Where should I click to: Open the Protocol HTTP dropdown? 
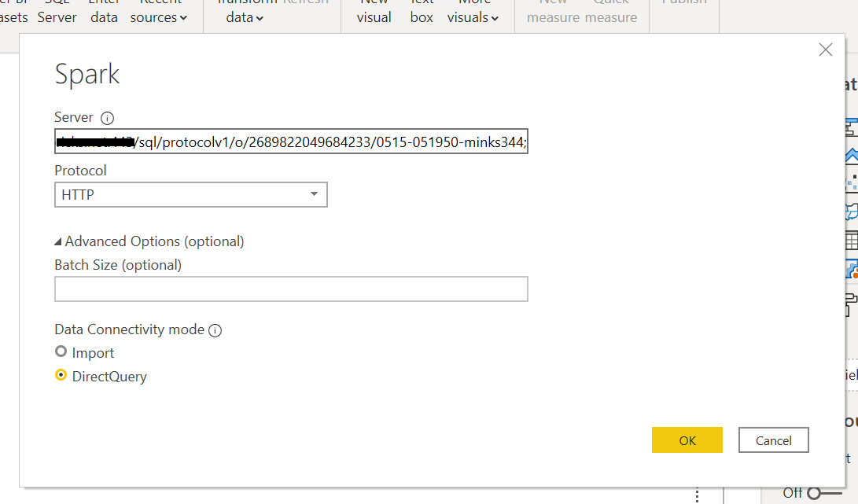[x=191, y=195]
